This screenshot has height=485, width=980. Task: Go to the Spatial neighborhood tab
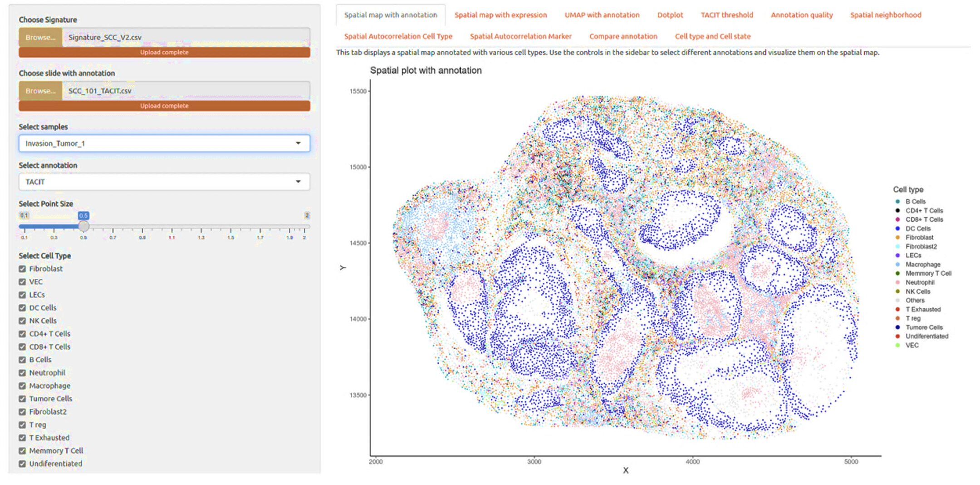tap(886, 15)
